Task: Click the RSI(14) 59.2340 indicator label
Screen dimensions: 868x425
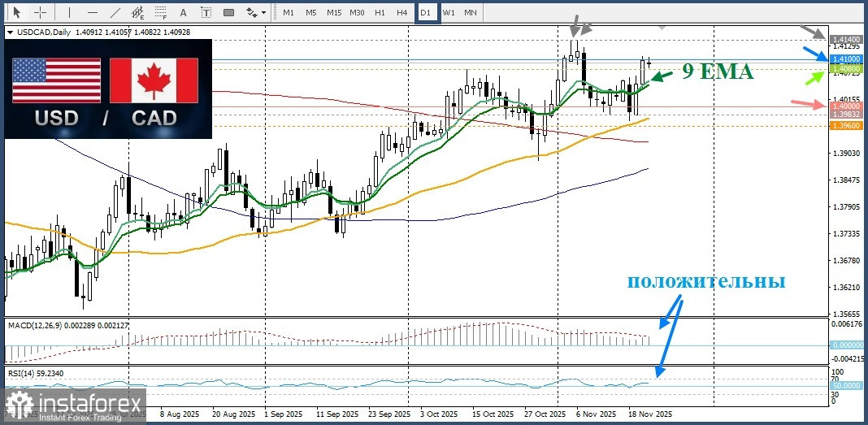Action: pos(36,374)
